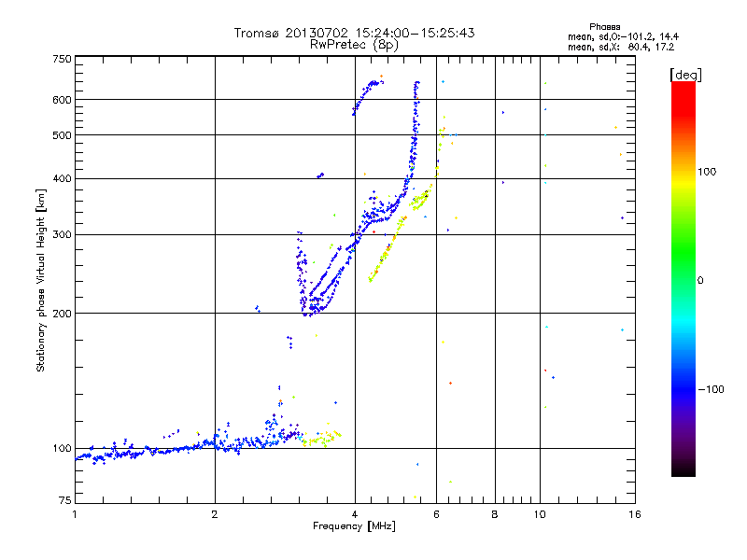Click the '4' x-axis tick label

(355, 514)
